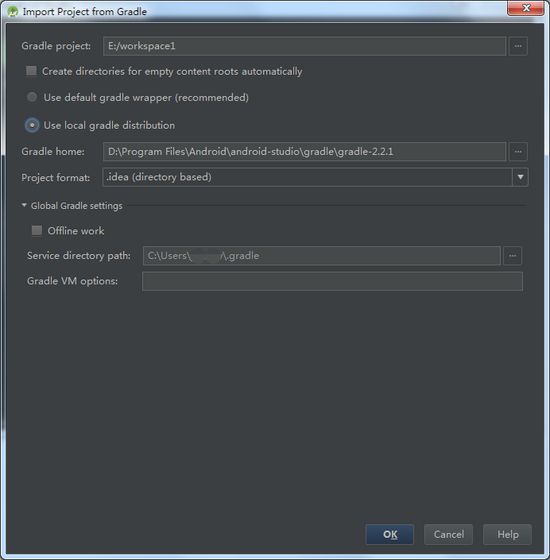The image size is (550, 560).
Task: Focus the Gradle home path field
Action: point(305,152)
